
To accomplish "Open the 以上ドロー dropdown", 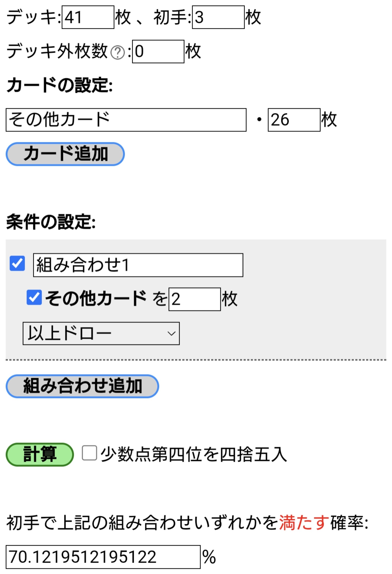I will (x=101, y=333).
